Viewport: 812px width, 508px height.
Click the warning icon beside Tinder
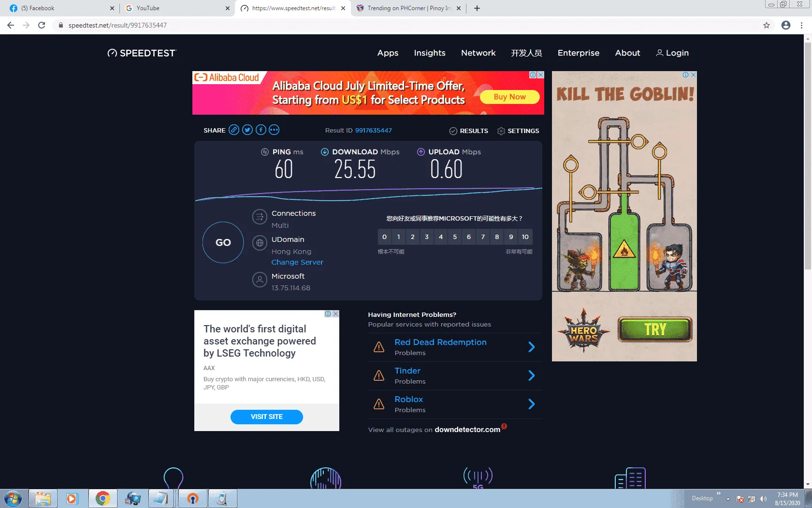(x=379, y=375)
